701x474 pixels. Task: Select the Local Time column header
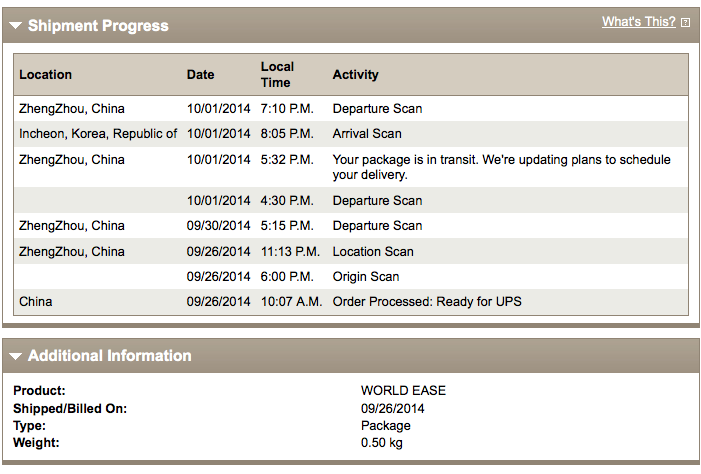[x=277, y=74]
